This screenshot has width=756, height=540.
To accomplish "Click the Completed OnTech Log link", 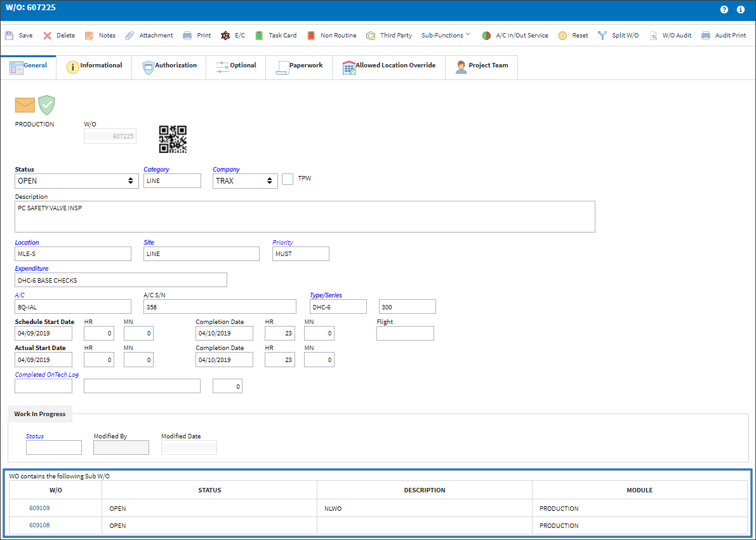I will pos(47,374).
